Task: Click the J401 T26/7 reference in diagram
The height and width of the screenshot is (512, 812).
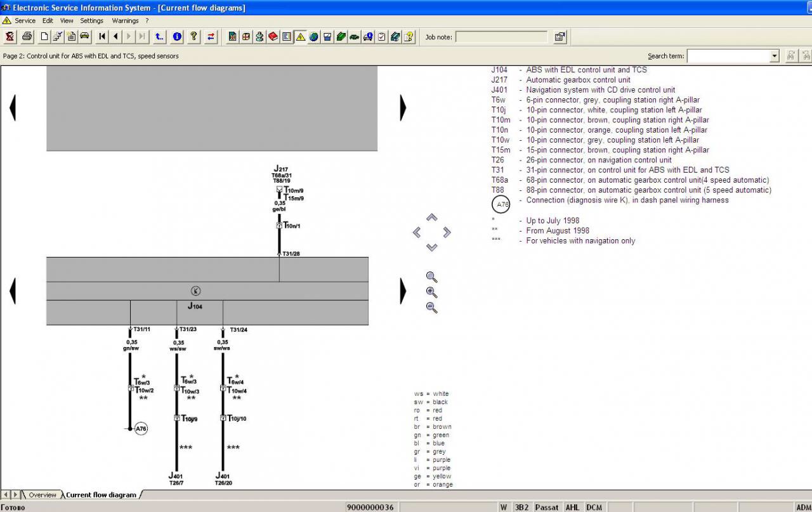Action: tap(176, 479)
